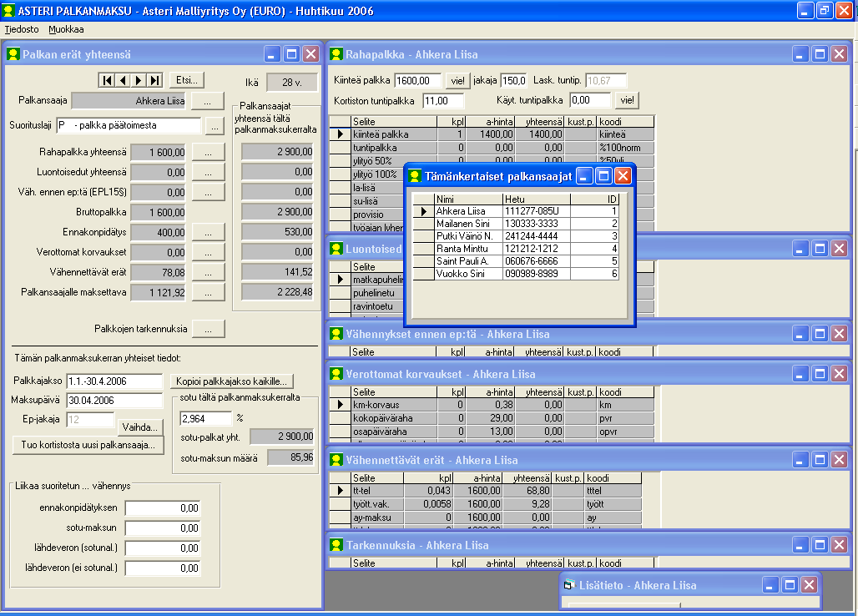The image size is (858, 616).
Task: Focus the sotu percentage field
Action: (x=205, y=419)
